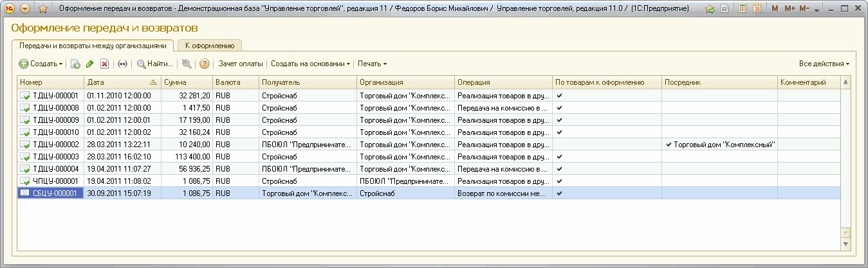Select sum cell 56 936,25
The width and height of the screenshot is (868, 268).
(x=187, y=168)
